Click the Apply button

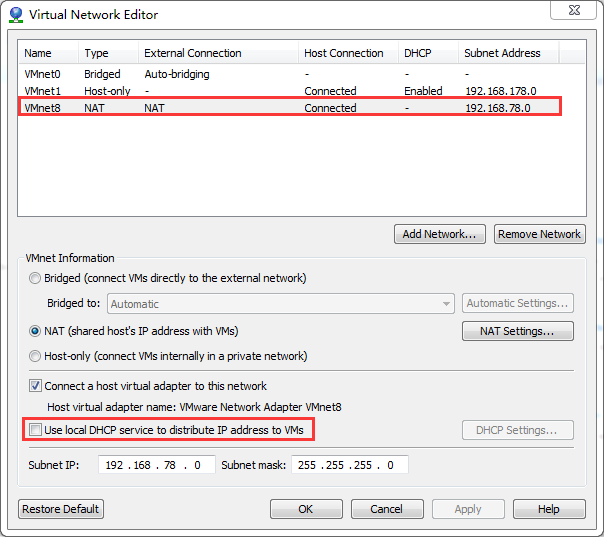(468, 509)
